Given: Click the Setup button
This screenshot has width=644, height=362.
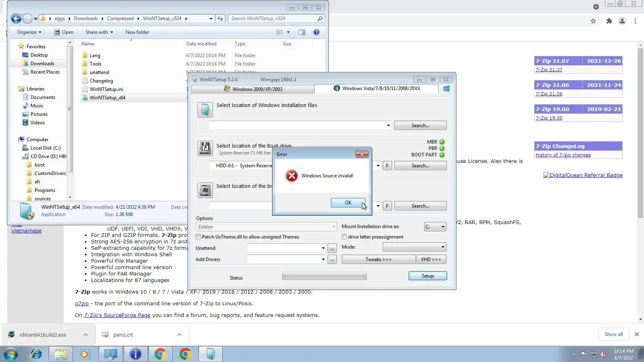Looking at the screenshot, I should click(427, 276).
